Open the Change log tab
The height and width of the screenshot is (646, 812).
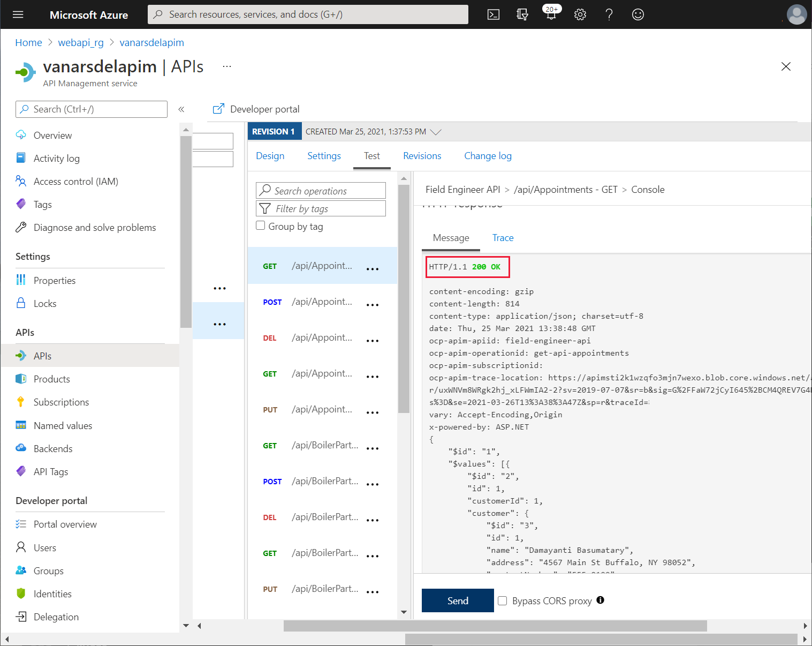pyautogui.click(x=488, y=156)
